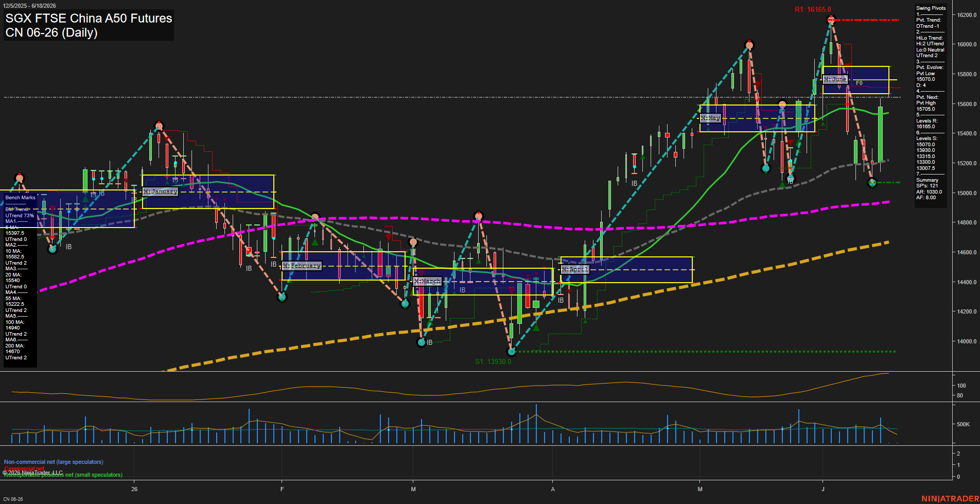This screenshot has height=504, width=980.
Task: Click the 14670 two-hundred MA value
Action: (x=12, y=352)
